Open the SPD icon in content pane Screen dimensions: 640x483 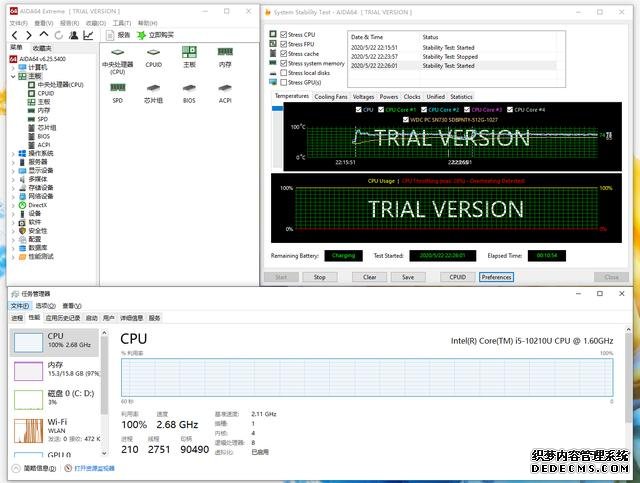click(x=118, y=93)
